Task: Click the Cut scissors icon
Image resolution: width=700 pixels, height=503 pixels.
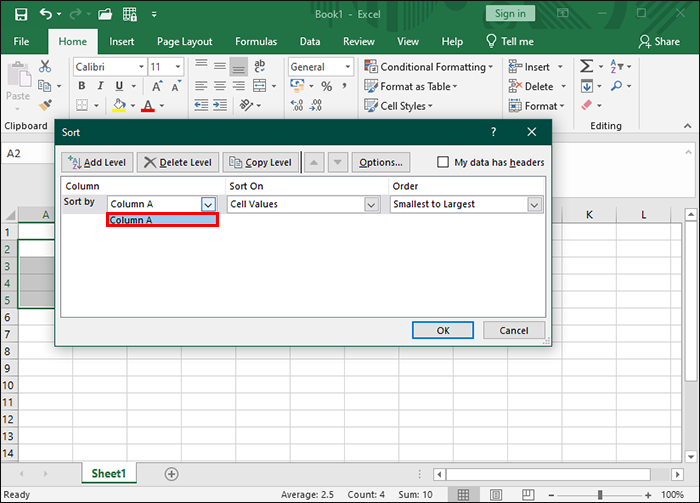Action: click(x=45, y=67)
